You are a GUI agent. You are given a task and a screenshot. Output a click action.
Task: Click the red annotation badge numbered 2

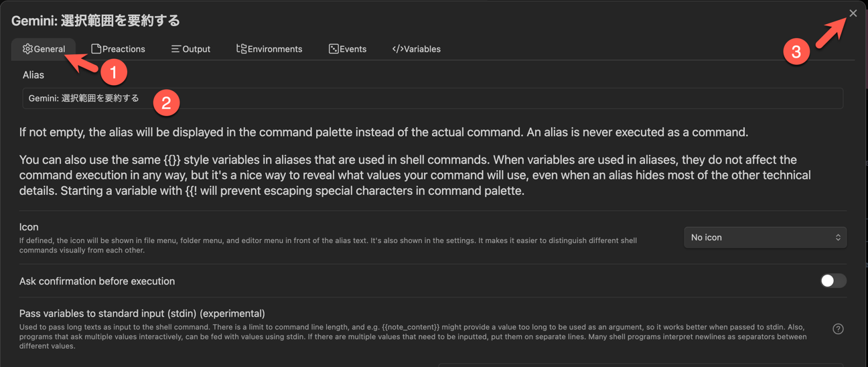(x=166, y=103)
